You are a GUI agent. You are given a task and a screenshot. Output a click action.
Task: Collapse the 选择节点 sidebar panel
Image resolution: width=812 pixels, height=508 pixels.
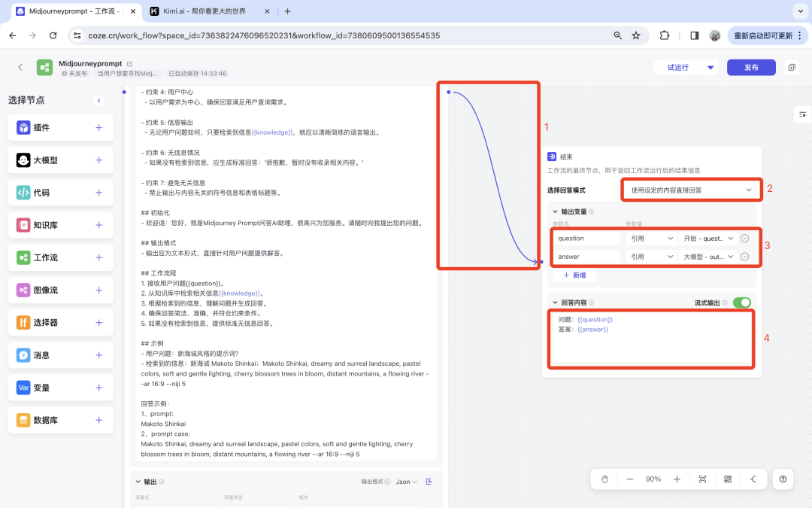pos(99,101)
